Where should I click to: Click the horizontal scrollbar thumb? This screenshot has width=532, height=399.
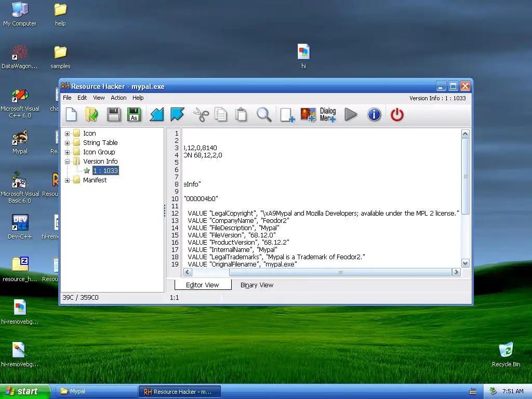340,272
